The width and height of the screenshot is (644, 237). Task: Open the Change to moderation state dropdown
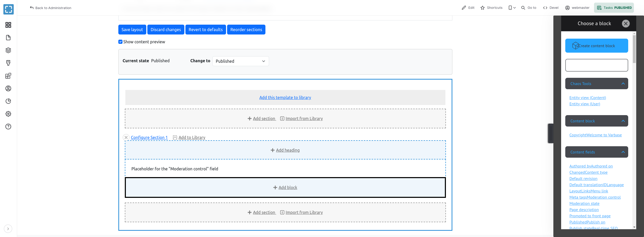point(240,61)
